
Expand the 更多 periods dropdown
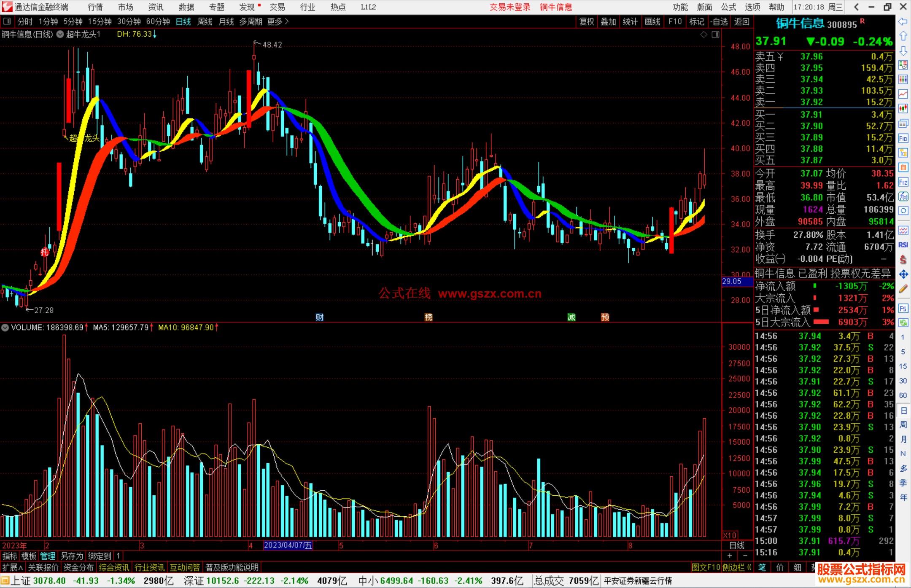[278, 21]
